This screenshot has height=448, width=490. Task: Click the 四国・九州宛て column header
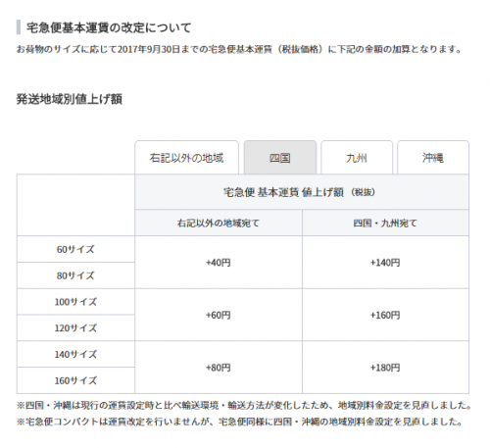tap(385, 223)
